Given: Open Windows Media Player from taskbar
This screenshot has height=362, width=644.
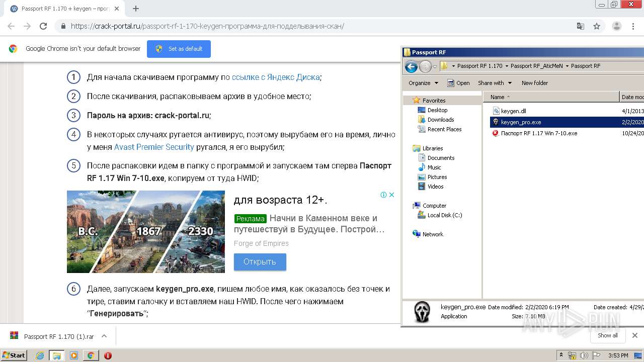Looking at the screenshot, I should click(74, 355).
